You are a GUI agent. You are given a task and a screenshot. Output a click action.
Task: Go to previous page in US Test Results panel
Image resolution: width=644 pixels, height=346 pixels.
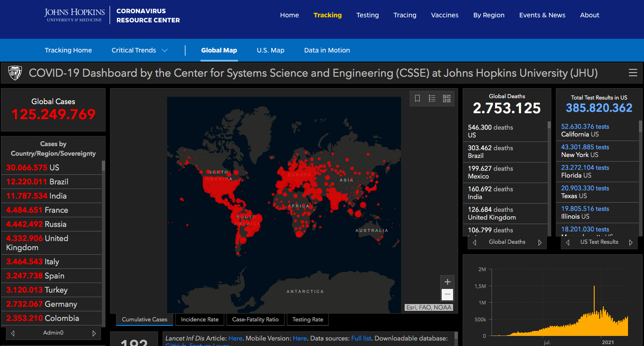tap(568, 242)
